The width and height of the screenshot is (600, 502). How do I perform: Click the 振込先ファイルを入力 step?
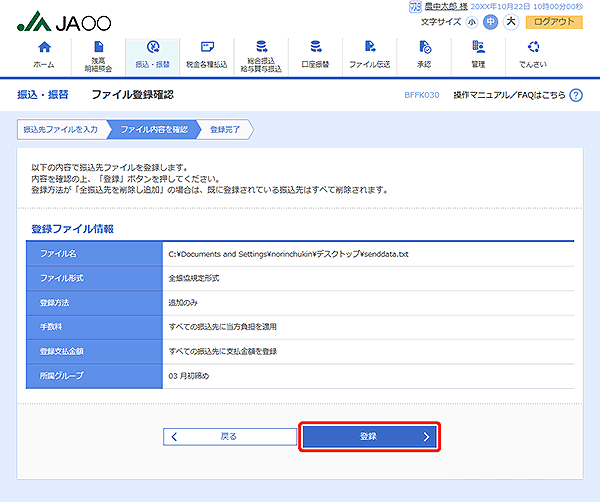coord(62,129)
